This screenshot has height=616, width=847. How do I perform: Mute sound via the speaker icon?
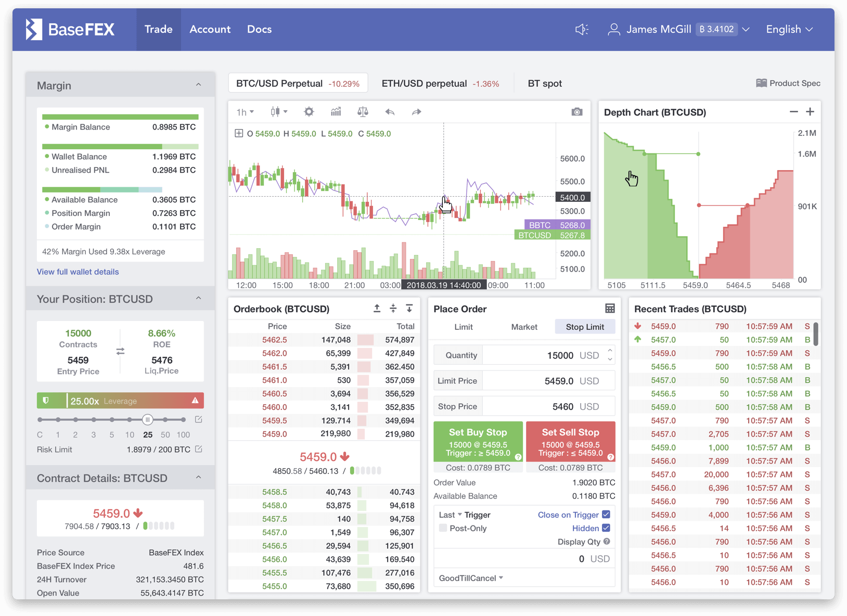coord(582,30)
